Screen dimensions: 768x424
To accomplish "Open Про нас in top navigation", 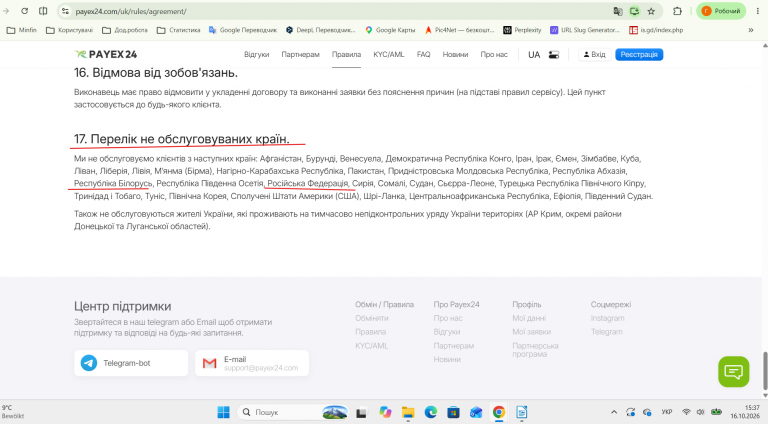I will tap(494, 54).
